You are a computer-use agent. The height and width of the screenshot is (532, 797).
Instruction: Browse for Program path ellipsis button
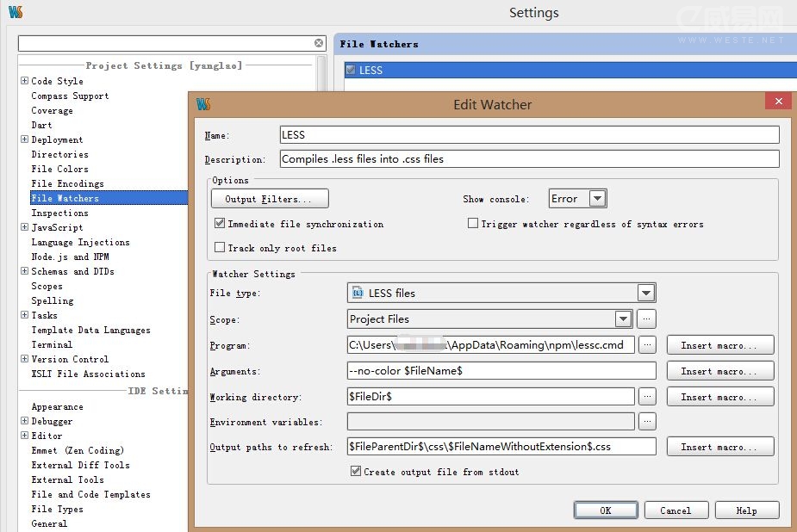tap(647, 344)
